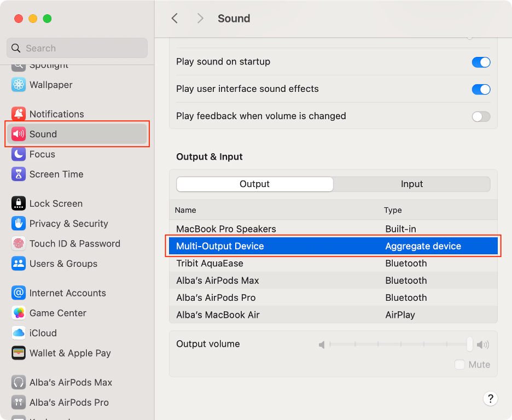Click the magnifying glass in the search field

pos(16,48)
